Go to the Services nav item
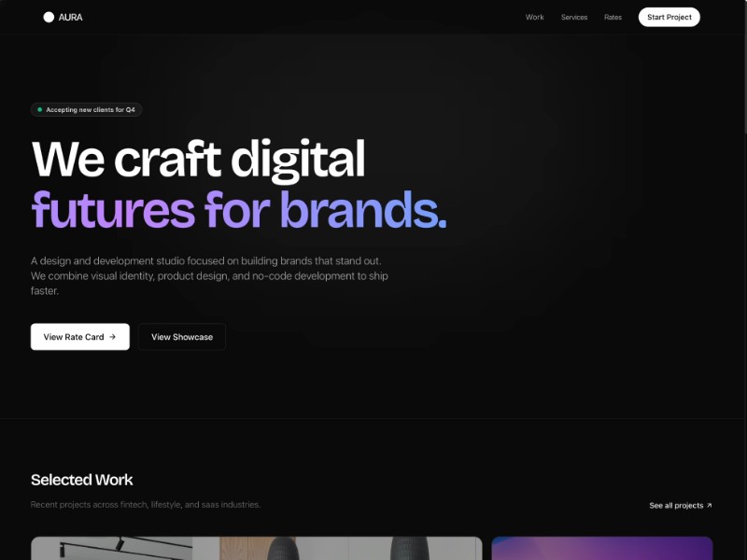Image resolution: width=747 pixels, height=560 pixels. click(574, 17)
